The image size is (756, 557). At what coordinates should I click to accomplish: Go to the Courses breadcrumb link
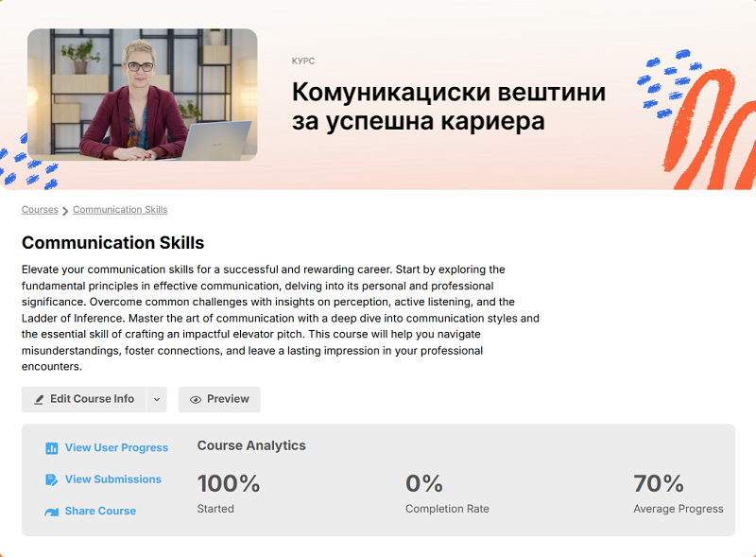[x=40, y=210]
